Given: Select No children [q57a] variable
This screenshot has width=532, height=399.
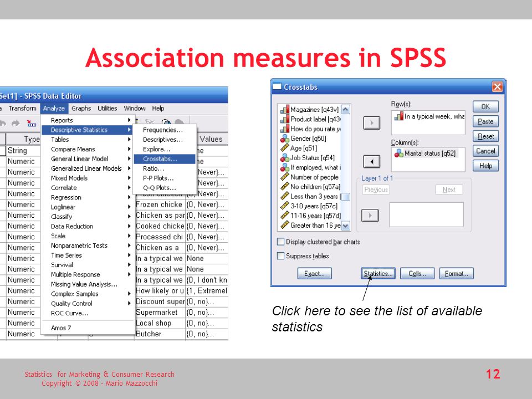Looking at the screenshot, I should (x=310, y=187).
